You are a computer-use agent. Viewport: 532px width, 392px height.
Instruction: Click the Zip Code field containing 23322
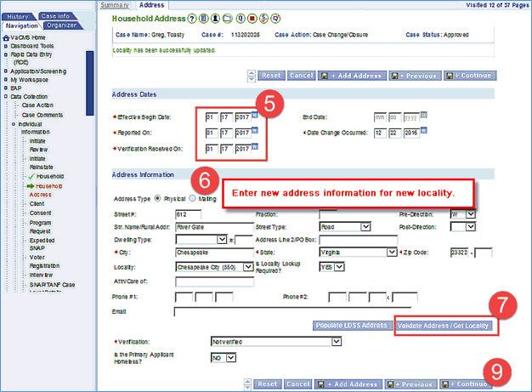tap(460, 253)
